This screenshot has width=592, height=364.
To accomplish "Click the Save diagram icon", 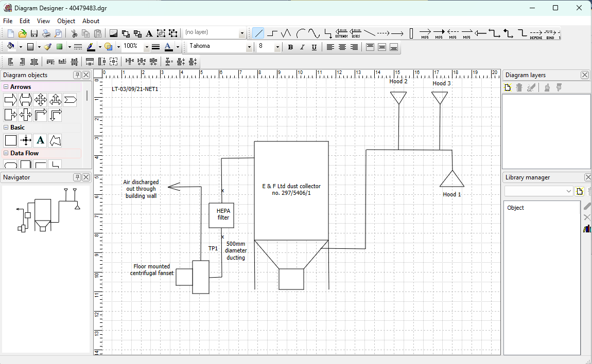I will point(34,33).
